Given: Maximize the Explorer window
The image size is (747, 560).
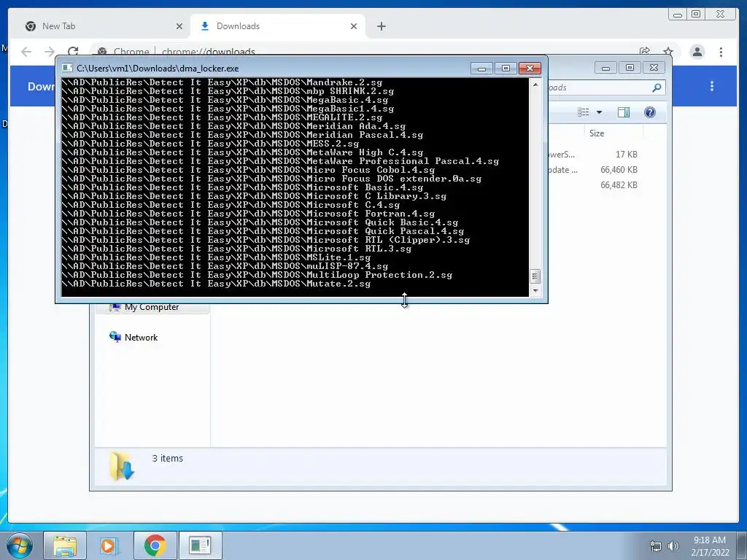Looking at the screenshot, I should click(x=630, y=68).
